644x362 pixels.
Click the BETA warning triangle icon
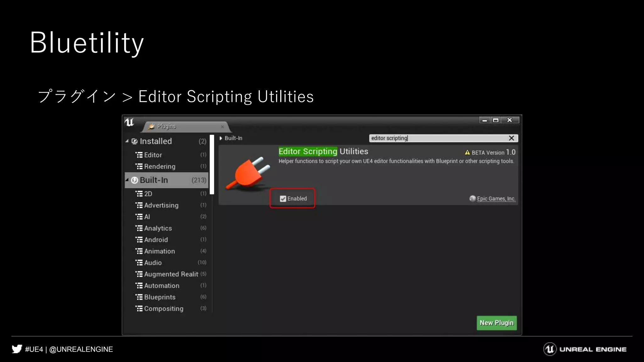coord(467,152)
